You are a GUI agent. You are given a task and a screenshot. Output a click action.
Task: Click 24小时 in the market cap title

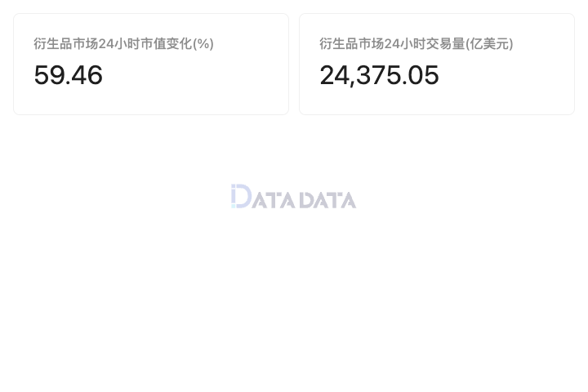point(119,43)
